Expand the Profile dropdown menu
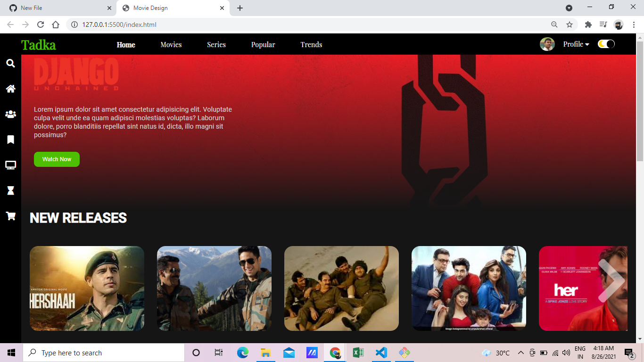The height and width of the screenshot is (362, 644). pos(576,44)
